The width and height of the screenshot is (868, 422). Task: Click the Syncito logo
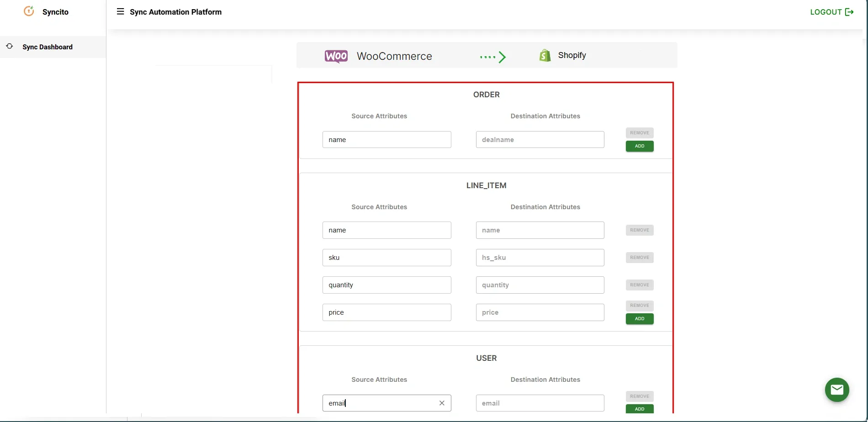(x=29, y=11)
